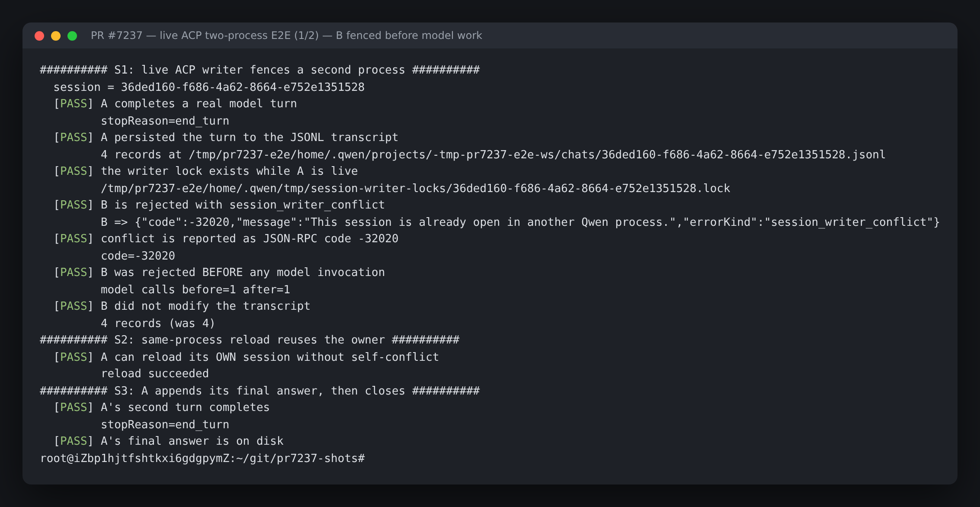980x507 pixels.
Task: Click the green maximize window dot
Action: click(72, 36)
